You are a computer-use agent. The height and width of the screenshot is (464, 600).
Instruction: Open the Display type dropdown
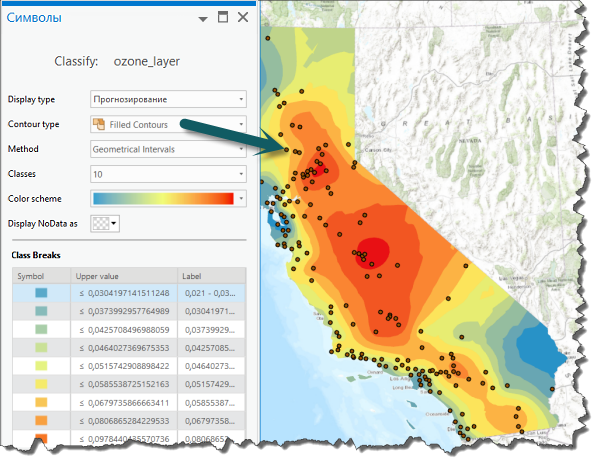coord(167,99)
